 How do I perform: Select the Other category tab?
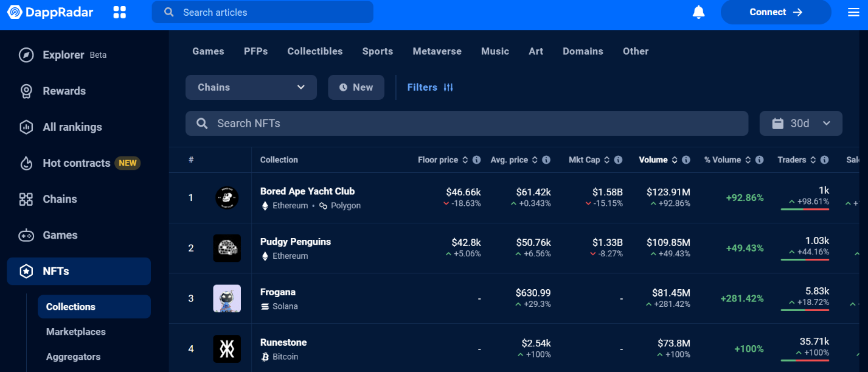coord(636,52)
